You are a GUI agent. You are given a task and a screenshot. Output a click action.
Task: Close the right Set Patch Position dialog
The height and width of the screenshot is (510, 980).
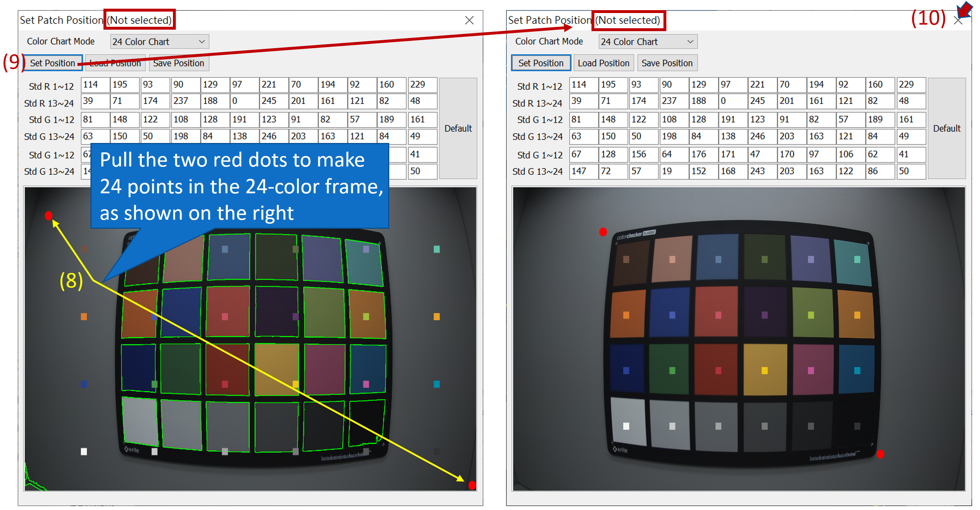[958, 21]
